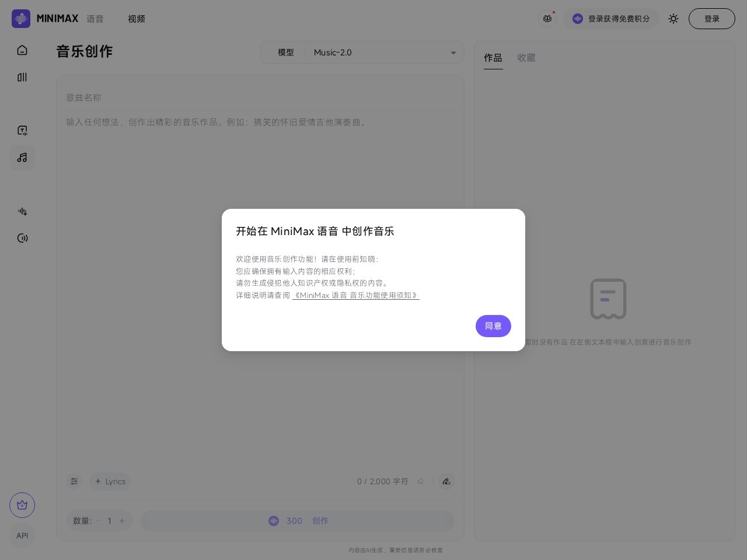This screenshot has width=747, height=560.
Task: Open the 视频 menu in top navigation
Action: pyautogui.click(x=137, y=19)
